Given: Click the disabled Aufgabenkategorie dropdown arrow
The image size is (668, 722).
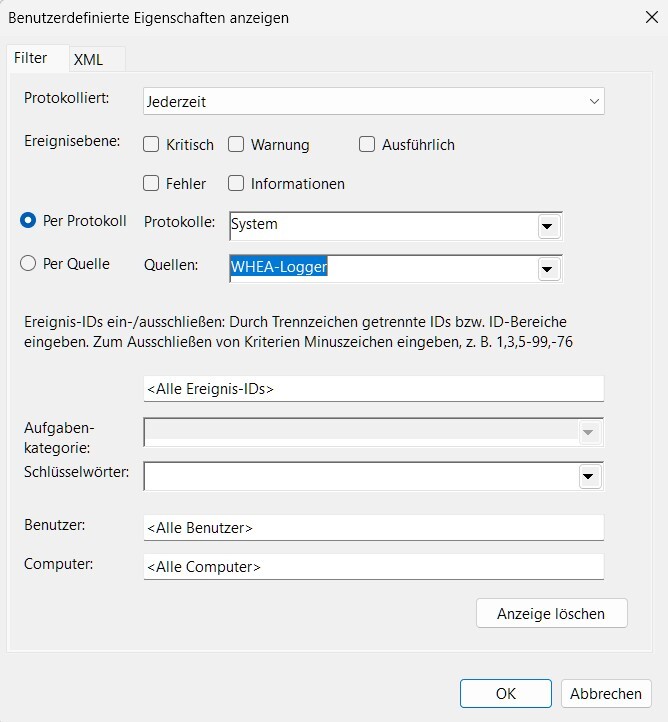Looking at the screenshot, I should [589, 432].
